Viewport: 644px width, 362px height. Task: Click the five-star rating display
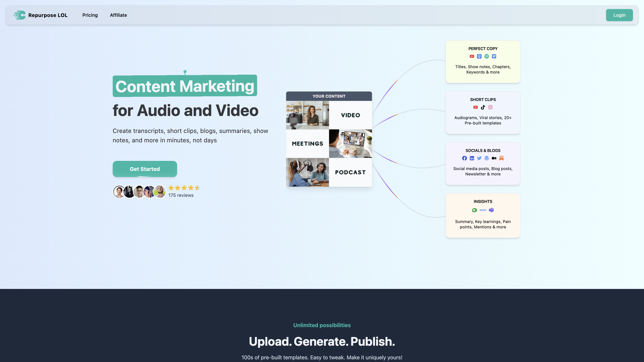tap(184, 188)
